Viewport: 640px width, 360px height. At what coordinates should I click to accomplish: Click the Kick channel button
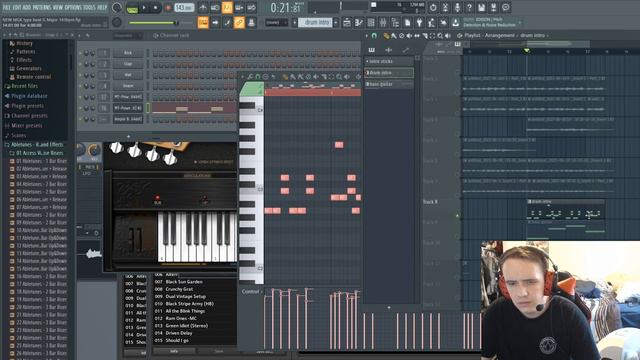point(128,53)
